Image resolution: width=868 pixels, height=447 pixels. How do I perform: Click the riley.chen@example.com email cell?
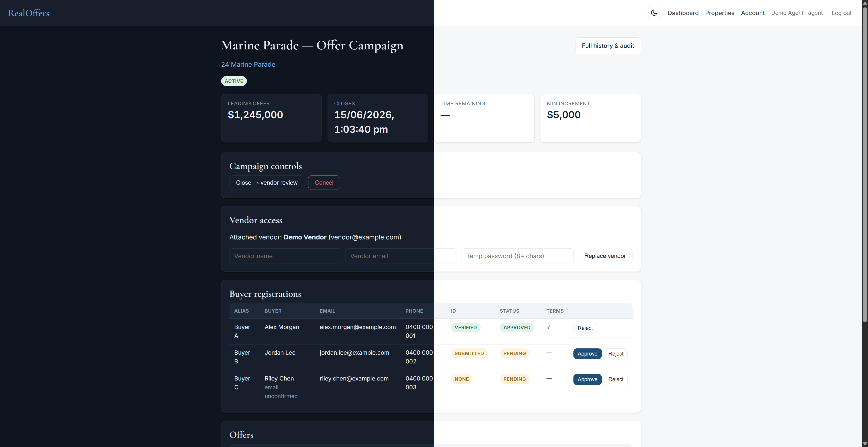tap(354, 378)
